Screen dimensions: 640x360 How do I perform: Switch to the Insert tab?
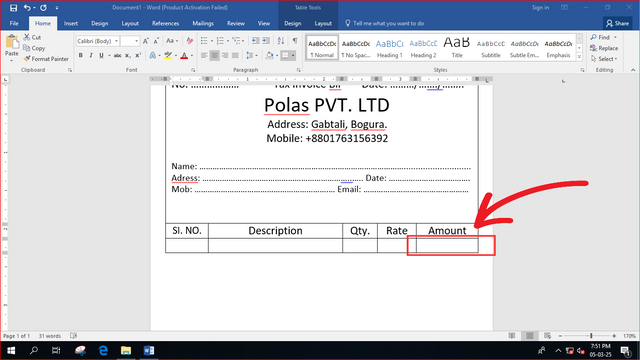[71, 23]
